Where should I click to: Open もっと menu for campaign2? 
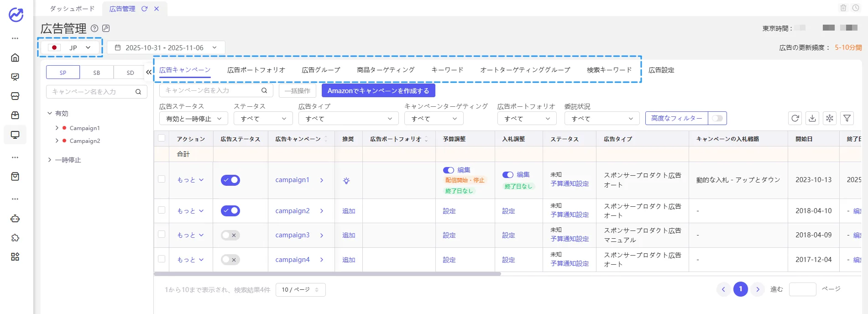pos(190,211)
